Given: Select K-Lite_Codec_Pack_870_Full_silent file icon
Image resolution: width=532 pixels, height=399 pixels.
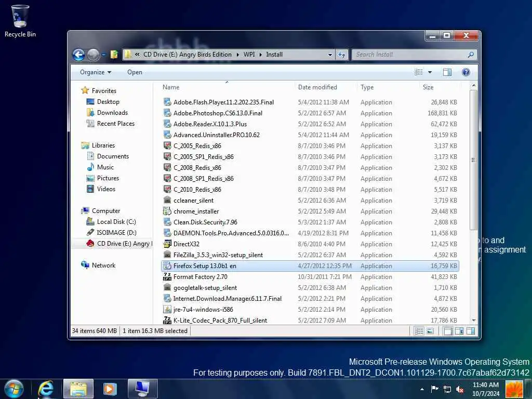Looking at the screenshot, I should 167,320.
